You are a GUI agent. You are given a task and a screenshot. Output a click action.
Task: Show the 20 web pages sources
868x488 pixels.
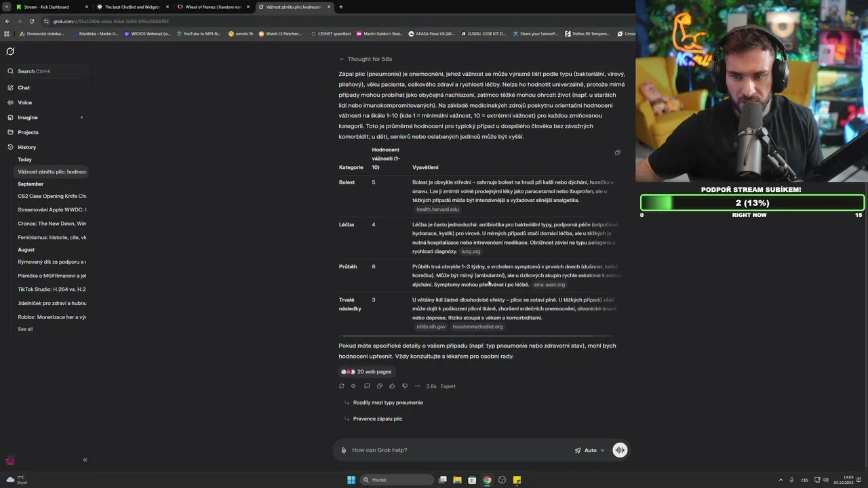(x=367, y=371)
